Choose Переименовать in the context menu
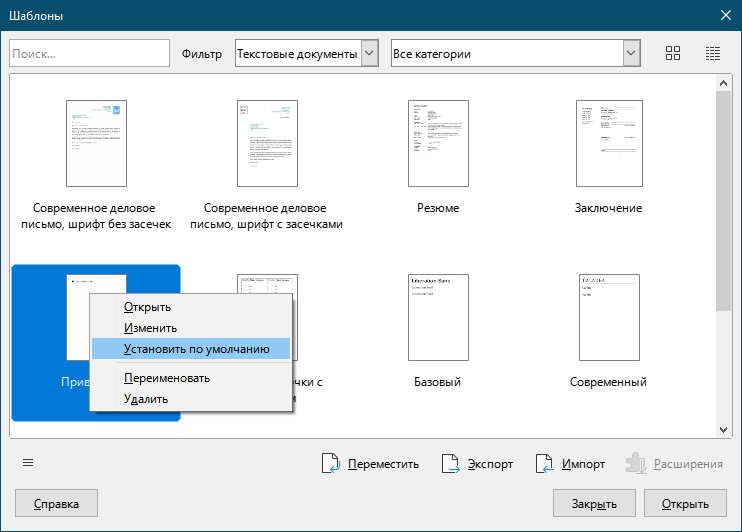The height and width of the screenshot is (532, 742). [191, 378]
